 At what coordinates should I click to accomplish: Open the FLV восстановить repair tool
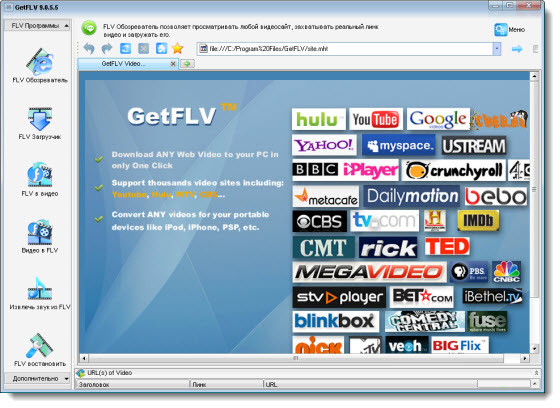[x=40, y=350]
